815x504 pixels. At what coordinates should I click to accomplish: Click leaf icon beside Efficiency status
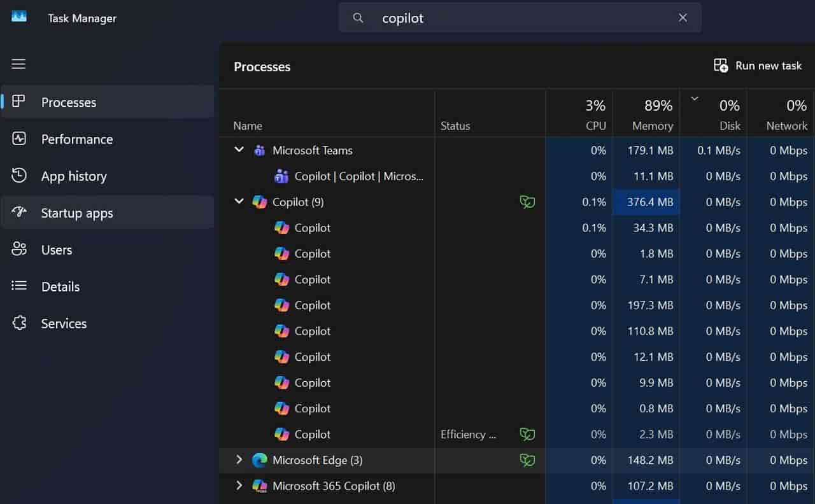pos(527,434)
